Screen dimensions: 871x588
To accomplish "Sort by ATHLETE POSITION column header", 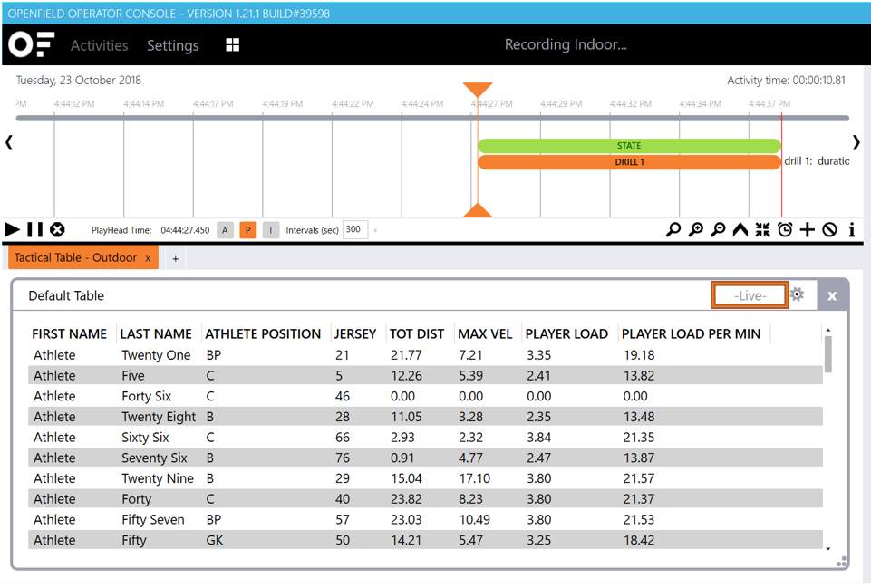I will pyautogui.click(x=264, y=333).
